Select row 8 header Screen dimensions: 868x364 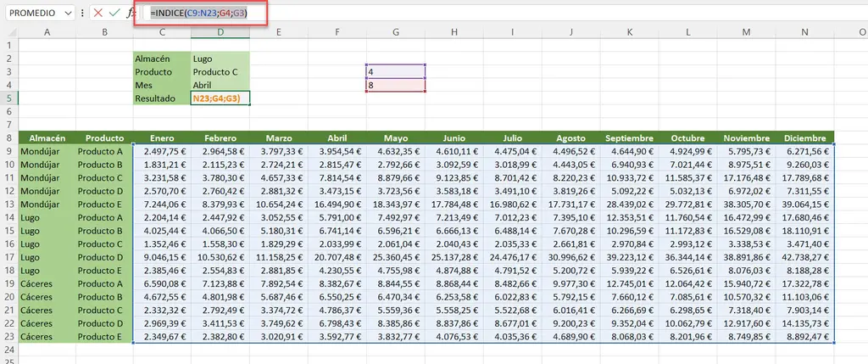pos(8,138)
